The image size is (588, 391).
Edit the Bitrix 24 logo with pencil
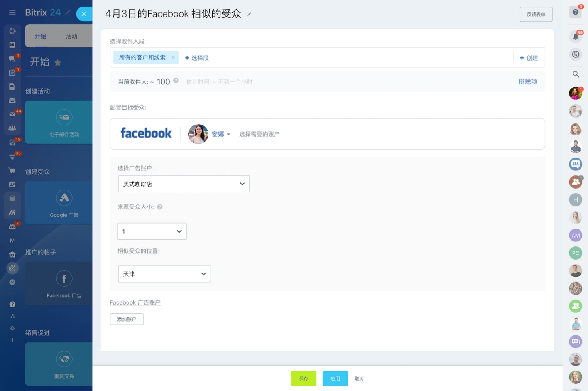point(68,12)
